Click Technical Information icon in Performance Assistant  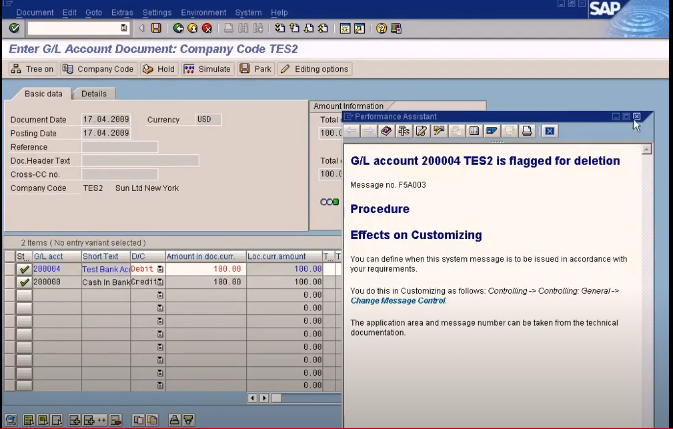click(x=404, y=131)
